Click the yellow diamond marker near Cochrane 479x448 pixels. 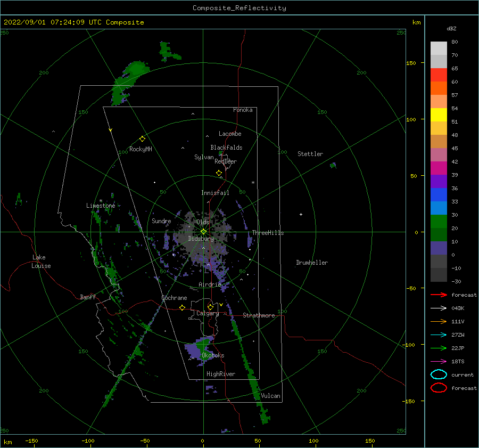pyautogui.click(x=182, y=307)
